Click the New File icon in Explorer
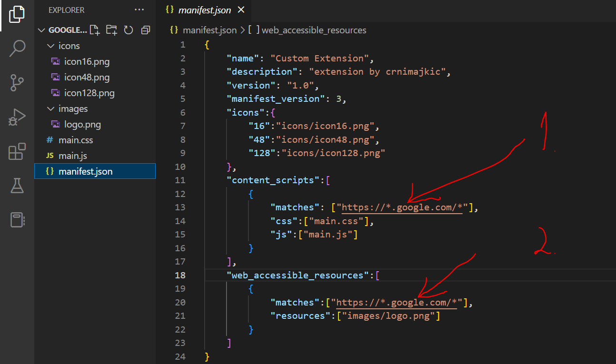 coord(94,30)
